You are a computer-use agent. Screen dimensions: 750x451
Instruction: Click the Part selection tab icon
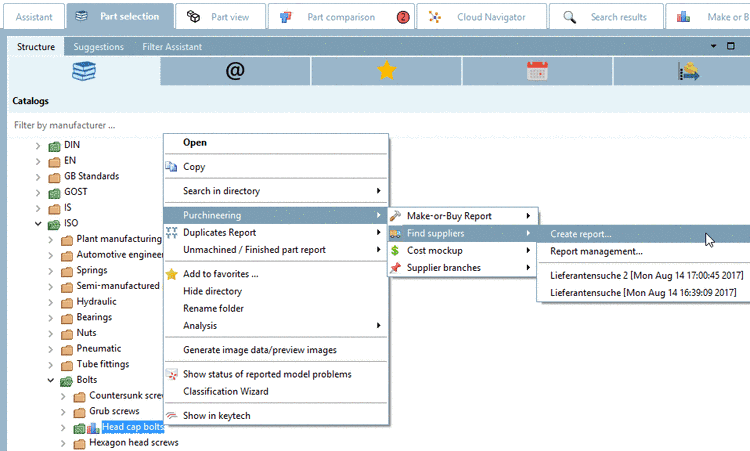(82, 16)
